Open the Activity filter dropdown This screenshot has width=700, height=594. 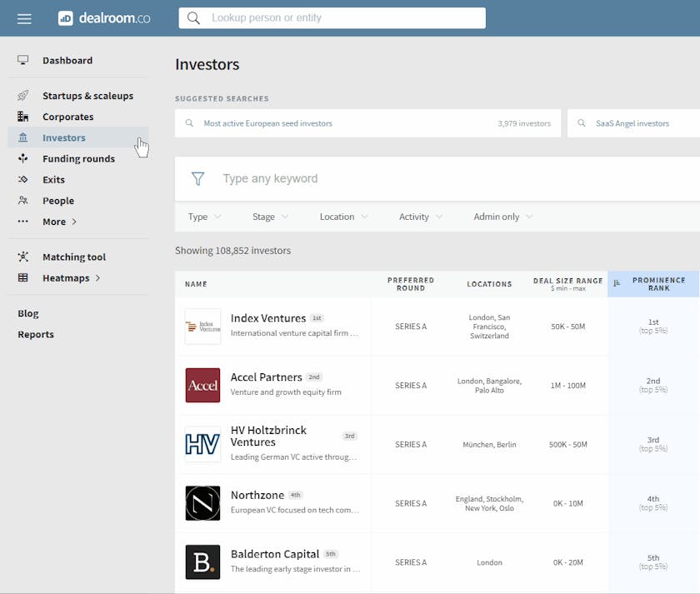point(420,217)
